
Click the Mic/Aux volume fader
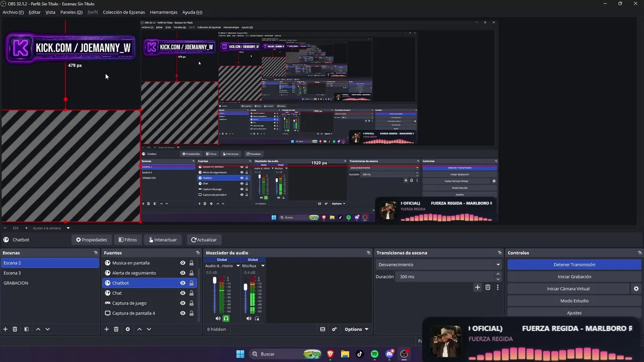click(246, 287)
